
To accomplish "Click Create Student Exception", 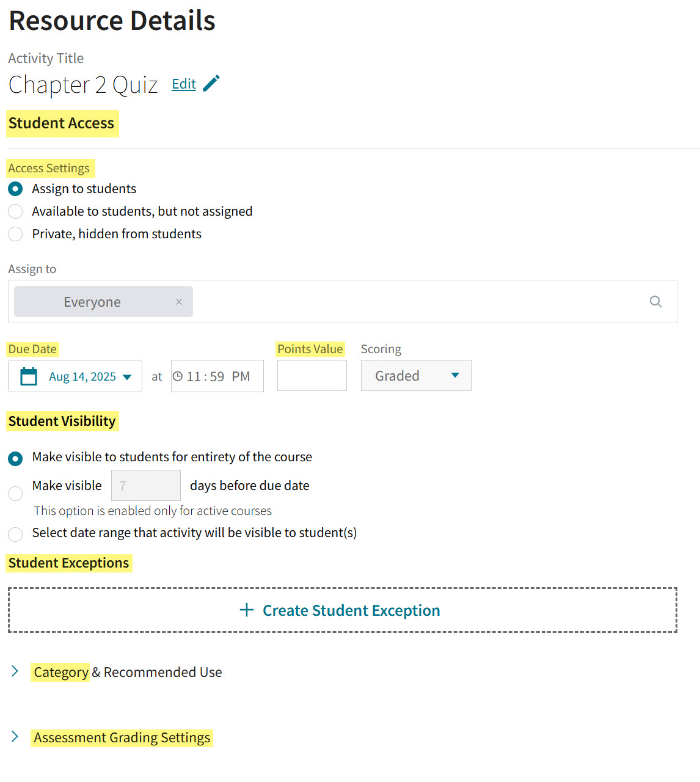I will [351, 610].
